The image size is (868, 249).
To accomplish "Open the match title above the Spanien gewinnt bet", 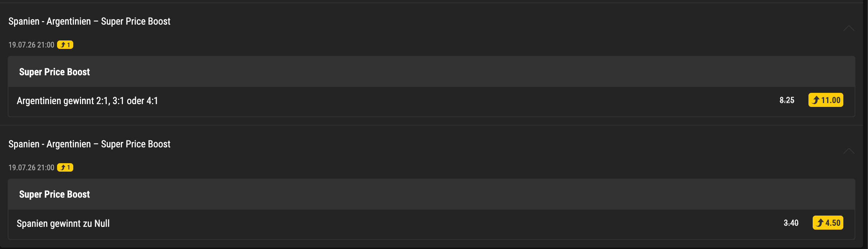I will (x=89, y=144).
